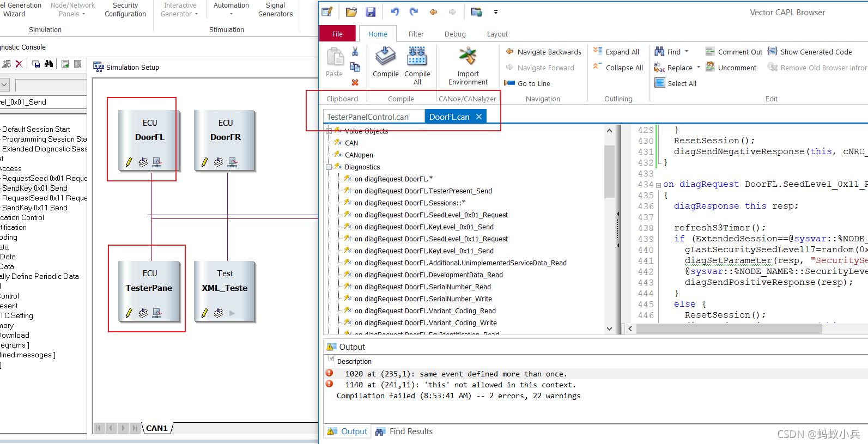Select the CAN tree item
Screen dimensions: 868x444
(351, 143)
